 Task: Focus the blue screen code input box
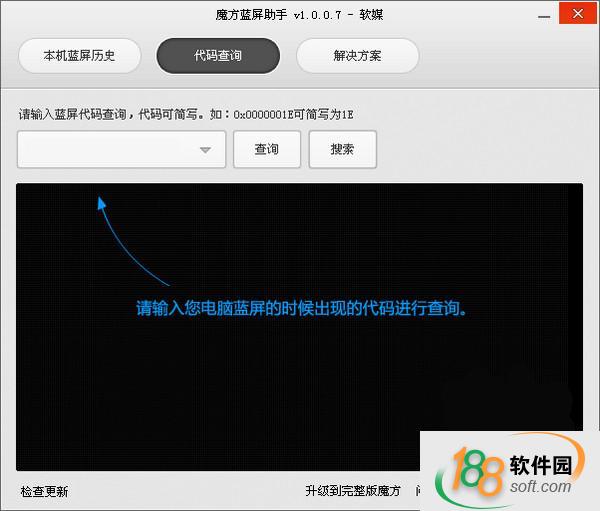pyautogui.click(x=107, y=150)
